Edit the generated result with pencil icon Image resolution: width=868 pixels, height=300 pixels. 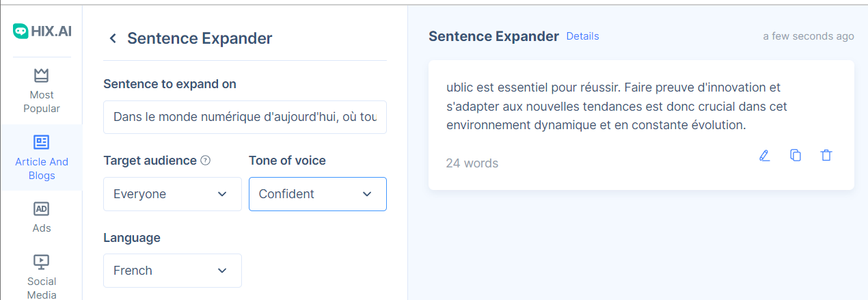[765, 156]
